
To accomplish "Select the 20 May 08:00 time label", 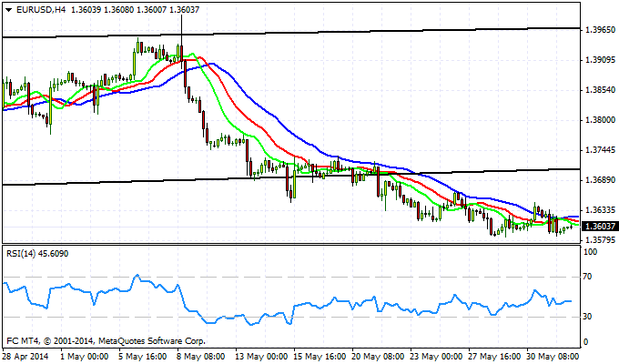I will pyautogui.click(x=378, y=357).
